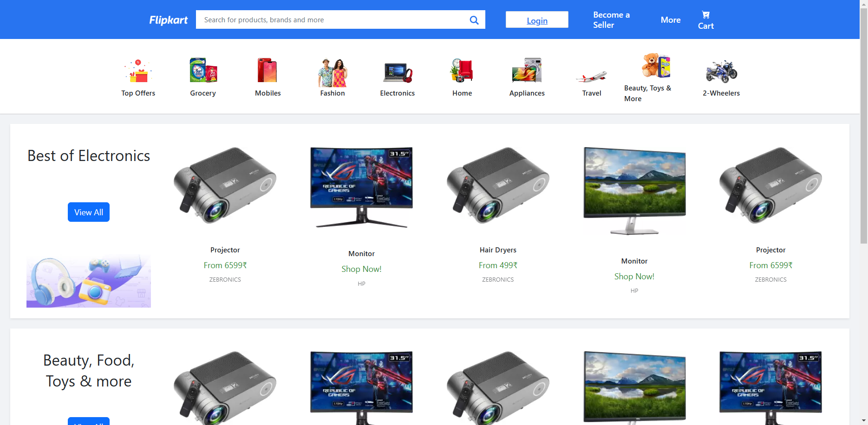Open the shopping Cart
This screenshot has height=425, width=868.
[x=705, y=19]
